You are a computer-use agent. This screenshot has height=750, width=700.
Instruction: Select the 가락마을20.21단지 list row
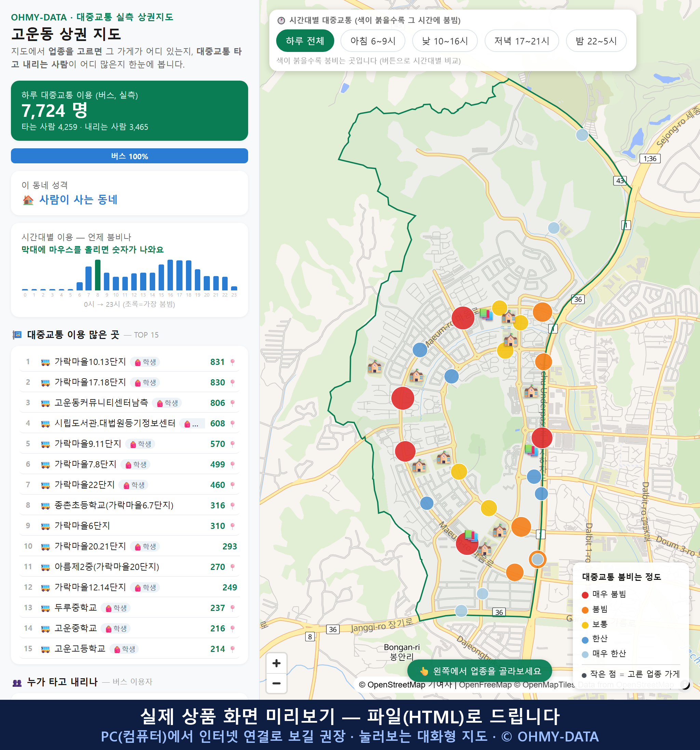(x=130, y=546)
